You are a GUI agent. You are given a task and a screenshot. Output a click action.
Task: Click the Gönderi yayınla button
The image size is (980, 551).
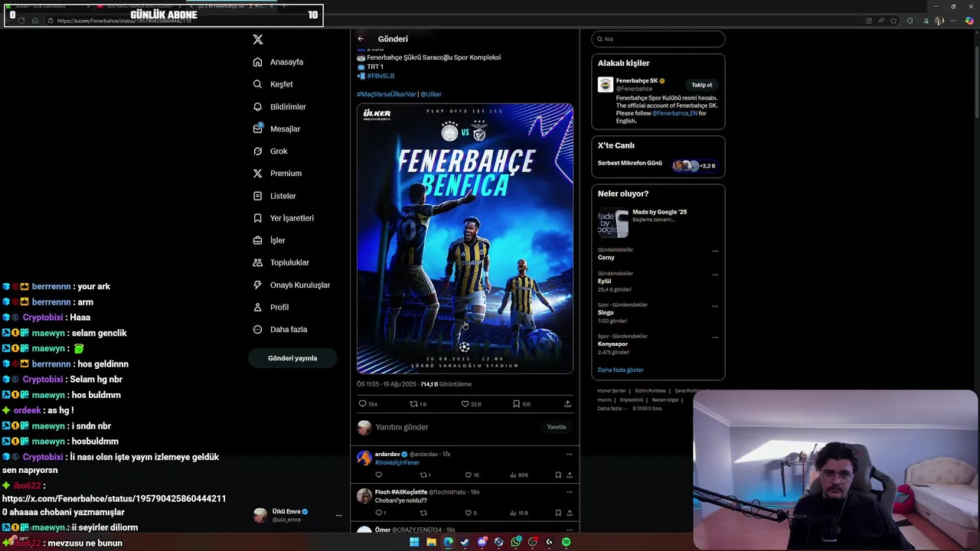(x=292, y=358)
